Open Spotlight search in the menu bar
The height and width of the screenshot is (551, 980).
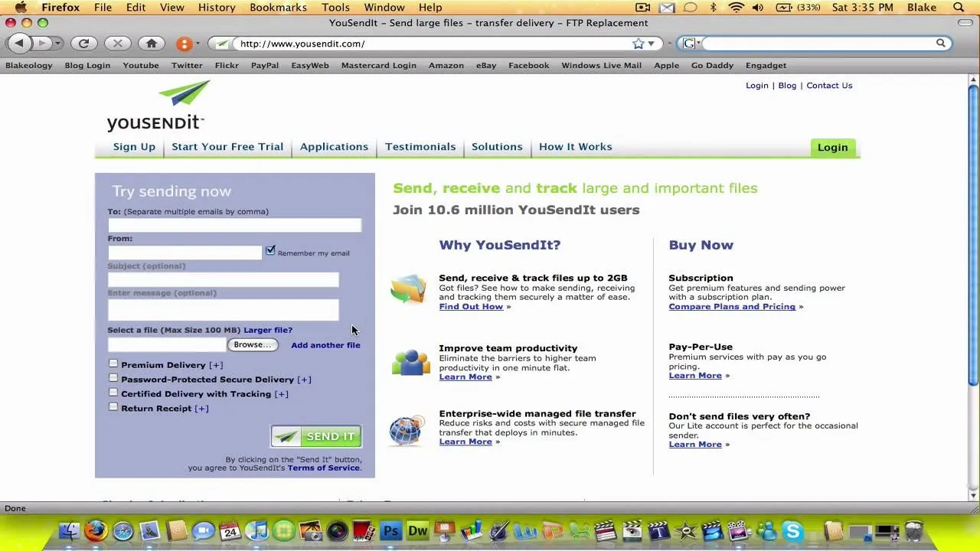(959, 8)
